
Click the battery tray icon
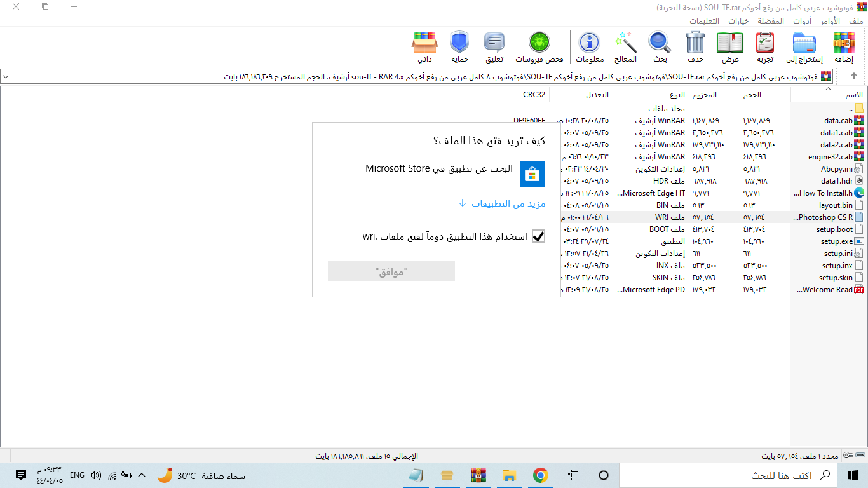(126, 475)
